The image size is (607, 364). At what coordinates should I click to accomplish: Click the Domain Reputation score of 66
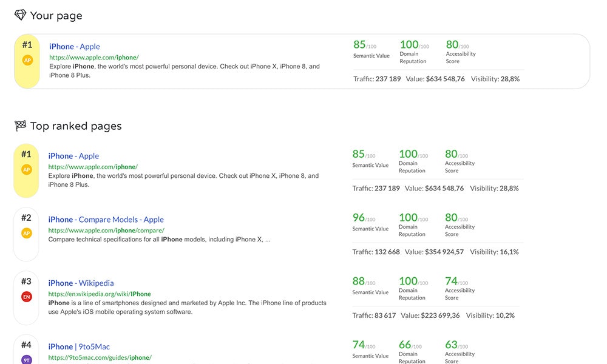(405, 345)
